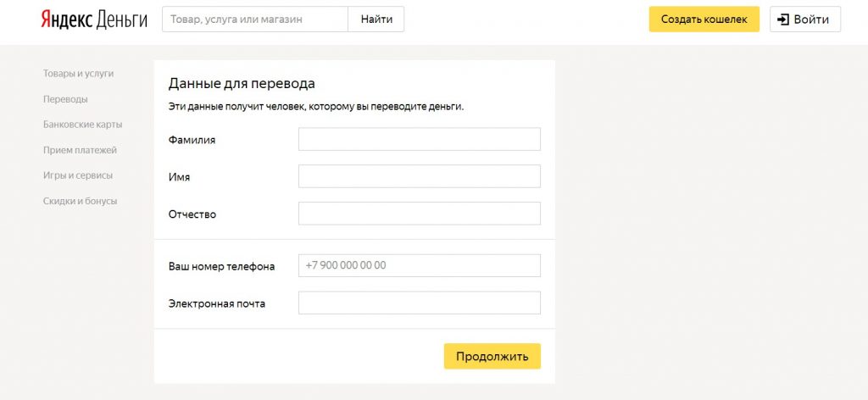Focus the Электронная почта input field
This screenshot has width=868, height=400.
coord(419,303)
